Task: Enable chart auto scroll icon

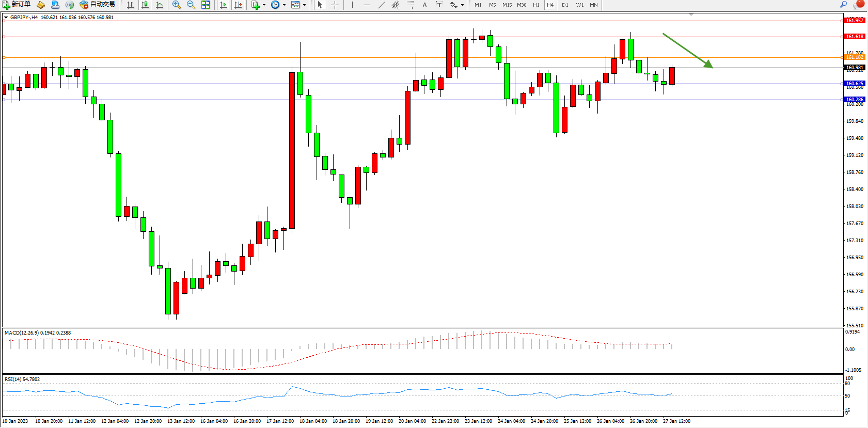Action: coord(224,5)
